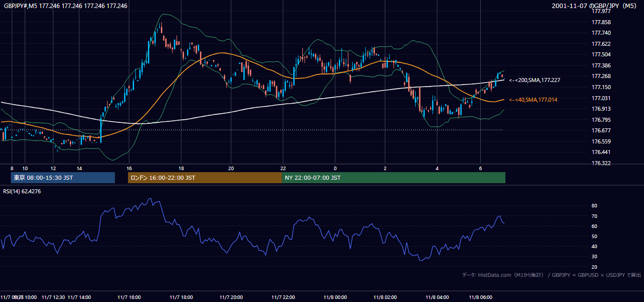Viewport: 644px width, 302px height.
Task: Select the 東京 08:00-15:30 JST session bar
Action: click(63, 178)
